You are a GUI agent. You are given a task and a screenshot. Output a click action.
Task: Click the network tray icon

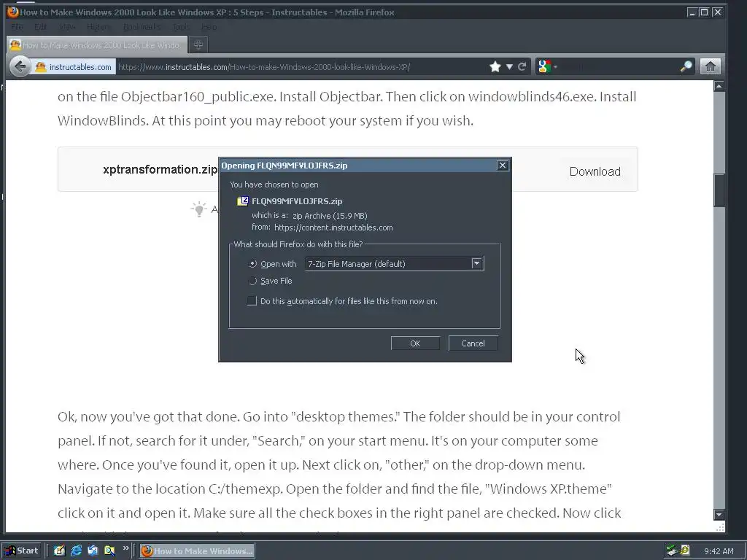672,551
